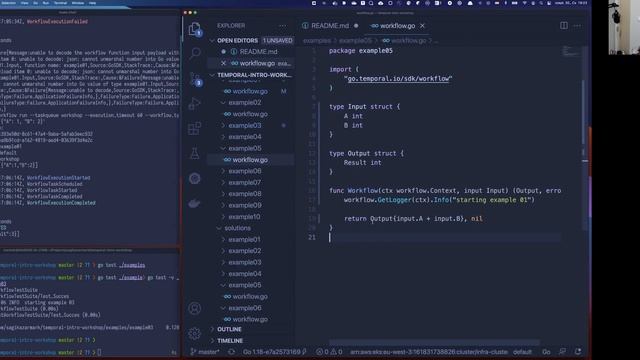
Task: Click the editor minimap
Action: (570, 51)
